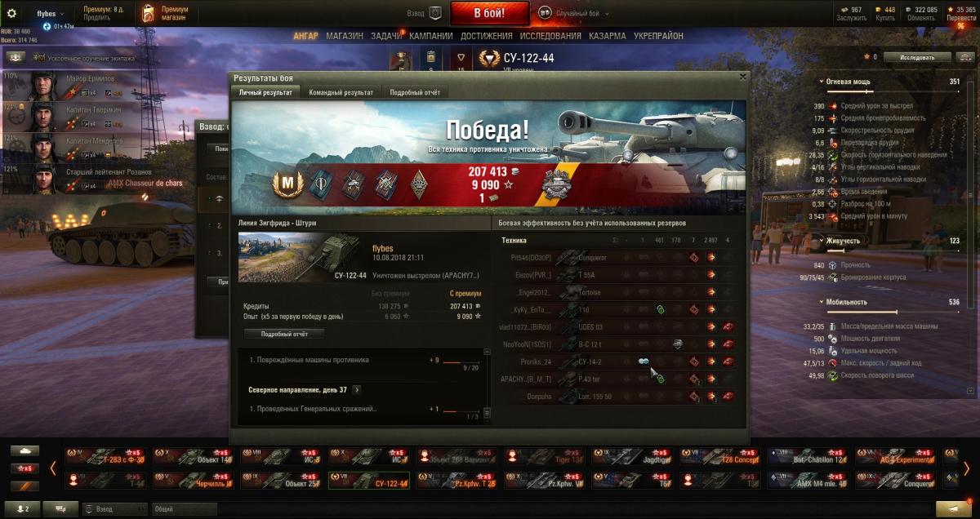Switch to the Командный результат tab
980x519 pixels.
341,93
